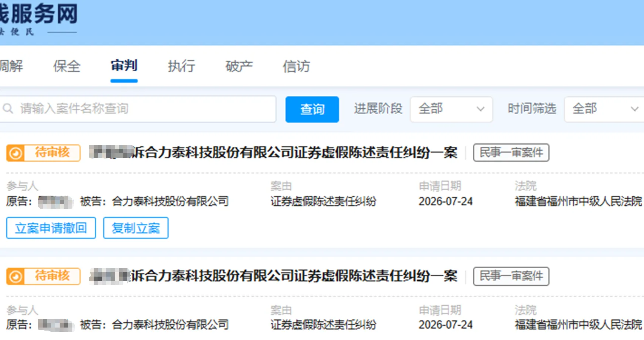The width and height of the screenshot is (644, 340).
Task: Click the 复制立案 button
Action: [136, 228]
